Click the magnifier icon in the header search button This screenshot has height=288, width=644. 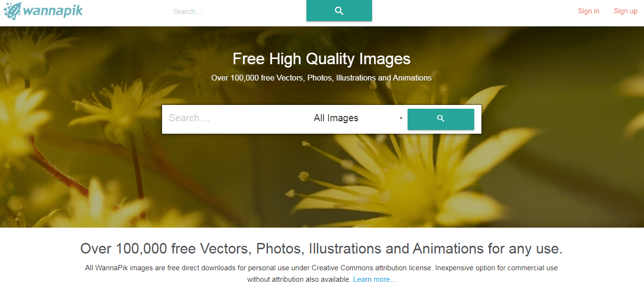point(339,11)
